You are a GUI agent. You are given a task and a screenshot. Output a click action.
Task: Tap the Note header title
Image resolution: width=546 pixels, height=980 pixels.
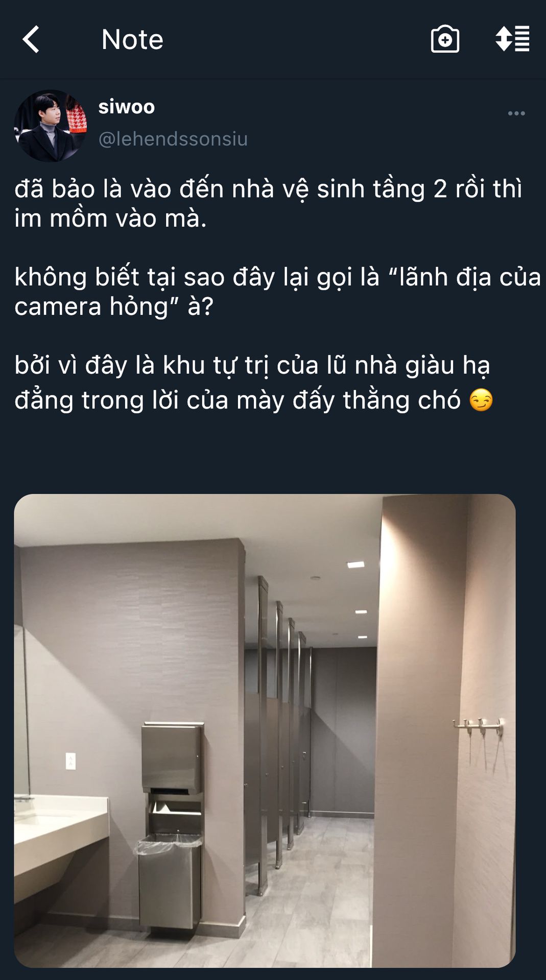pos(132,39)
